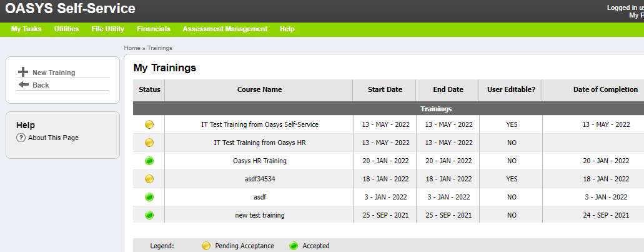The height and width of the screenshot is (252, 644).
Task: Open the About This Page help link
Action: click(53, 138)
